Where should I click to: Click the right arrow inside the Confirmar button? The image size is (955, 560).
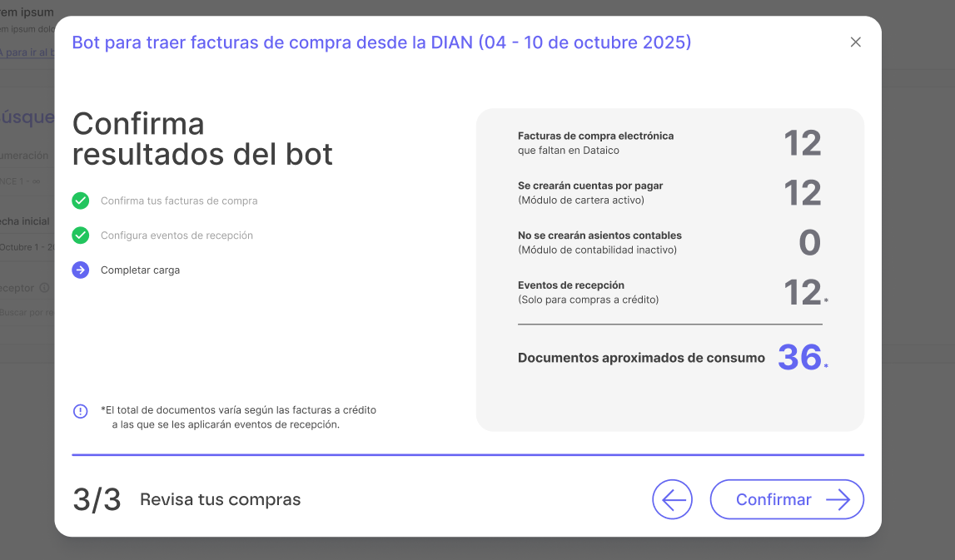(x=838, y=499)
